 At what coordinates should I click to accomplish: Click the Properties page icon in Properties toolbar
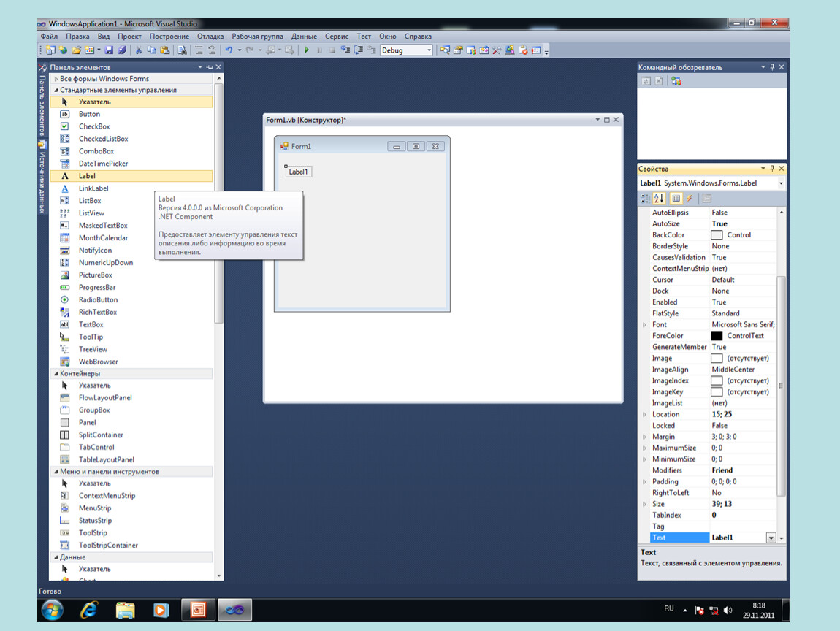[x=707, y=199]
